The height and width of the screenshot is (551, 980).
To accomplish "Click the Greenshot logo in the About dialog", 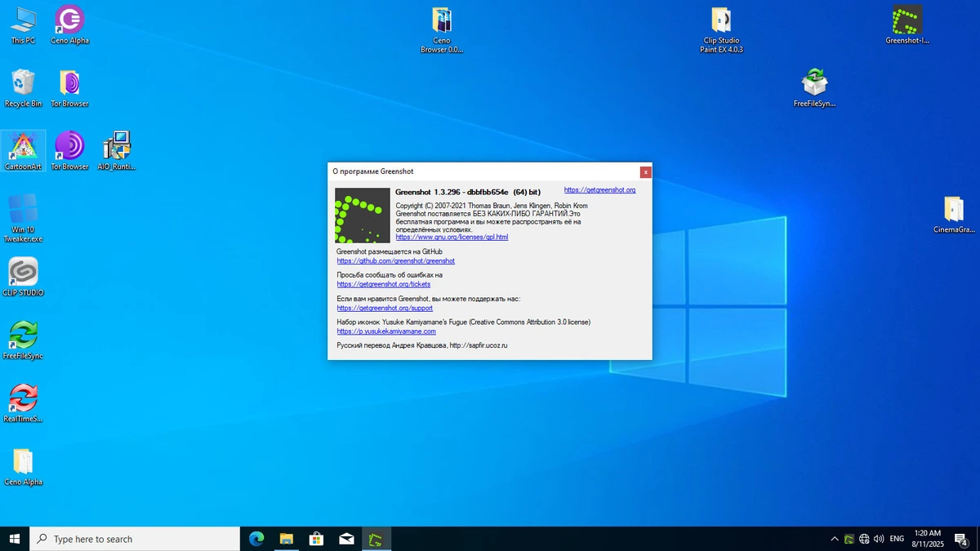I will click(363, 216).
